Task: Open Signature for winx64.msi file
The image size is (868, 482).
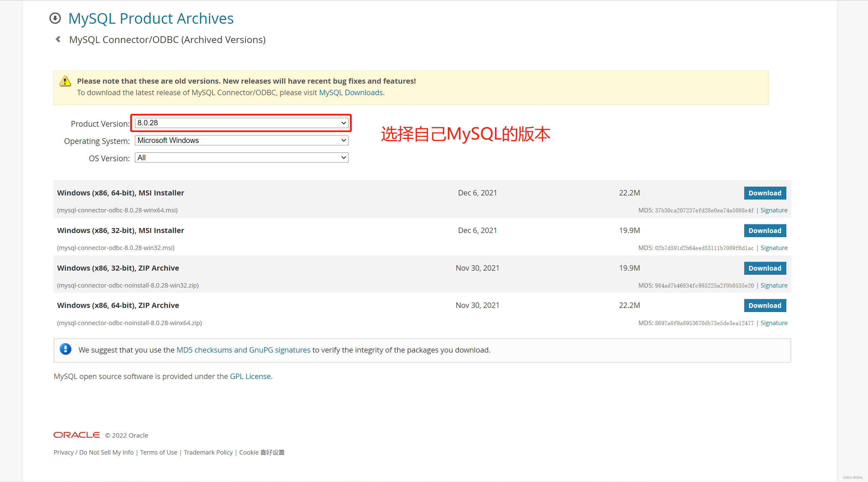Action: pos(774,210)
